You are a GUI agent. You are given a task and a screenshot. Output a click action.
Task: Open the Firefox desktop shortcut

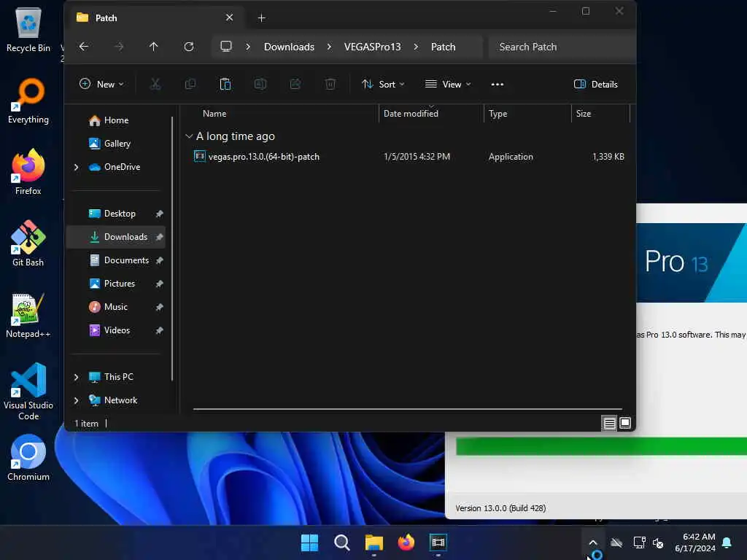pyautogui.click(x=28, y=172)
